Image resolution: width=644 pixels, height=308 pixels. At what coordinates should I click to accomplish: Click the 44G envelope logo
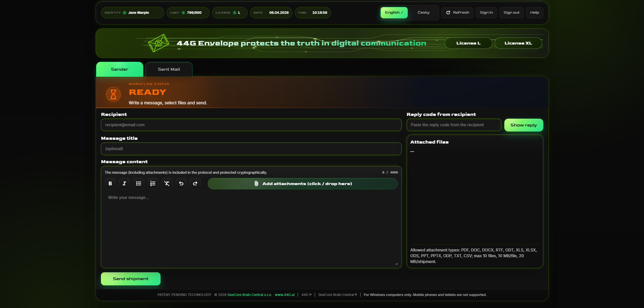point(159,43)
